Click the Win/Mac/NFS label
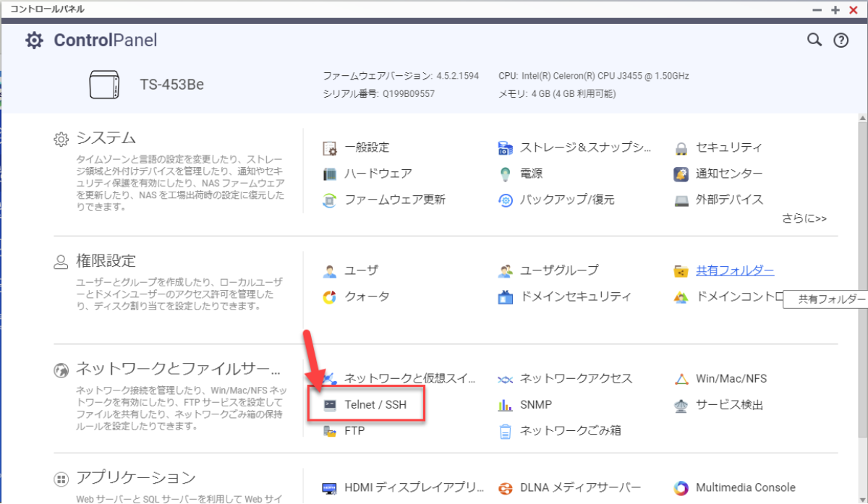Screen dimensions: 868x504 click(x=731, y=379)
